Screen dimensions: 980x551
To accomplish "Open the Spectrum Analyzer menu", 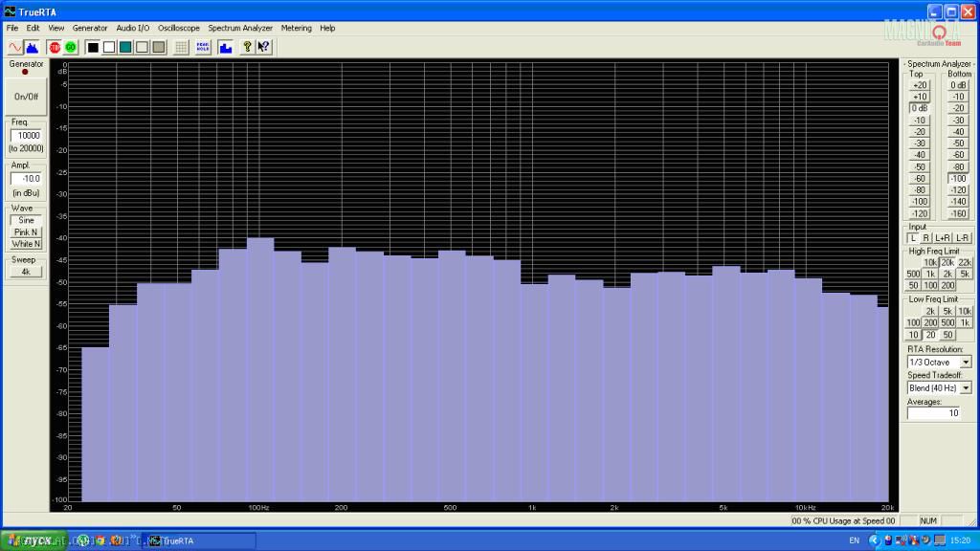I will (x=240, y=29).
